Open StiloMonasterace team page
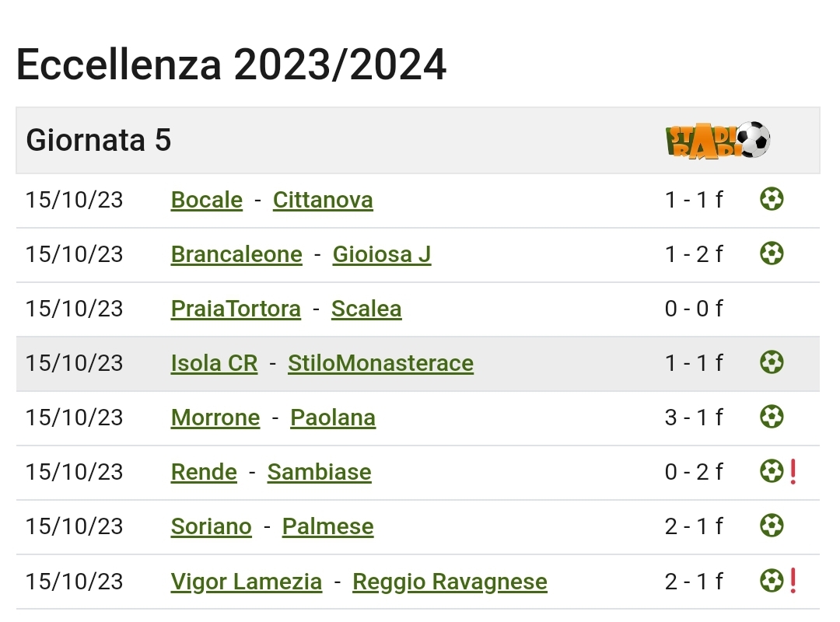Screen dimensions: 840x622 point(381,363)
